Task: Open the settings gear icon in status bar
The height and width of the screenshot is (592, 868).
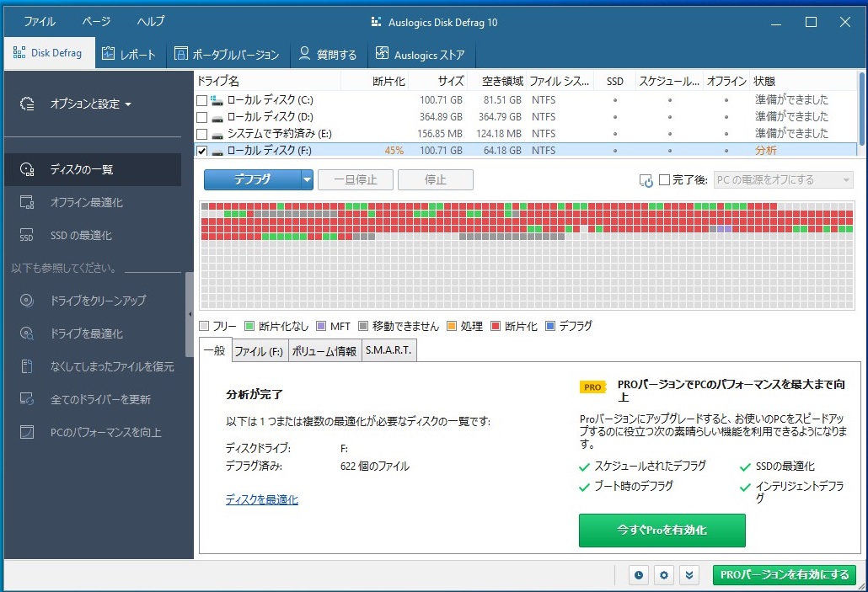Action: click(664, 575)
